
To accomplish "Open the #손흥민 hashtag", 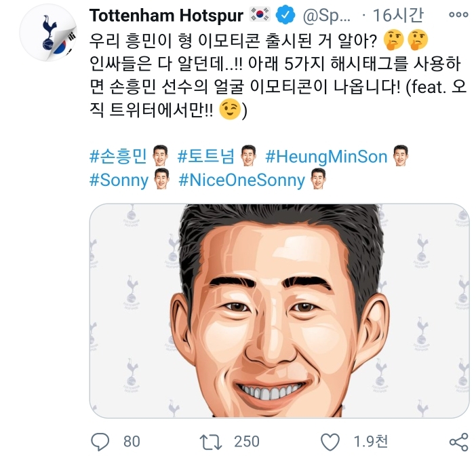I will click(118, 157).
